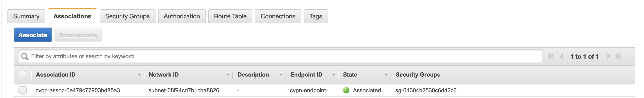Open the Network ID column dropdown arrow
The height and width of the screenshot is (98, 644).
(x=228, y=75)
